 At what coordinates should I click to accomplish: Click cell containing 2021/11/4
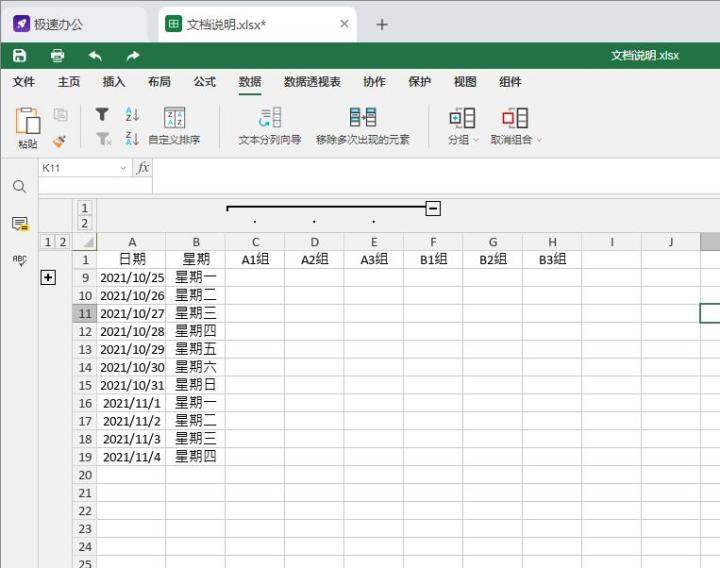131,457
